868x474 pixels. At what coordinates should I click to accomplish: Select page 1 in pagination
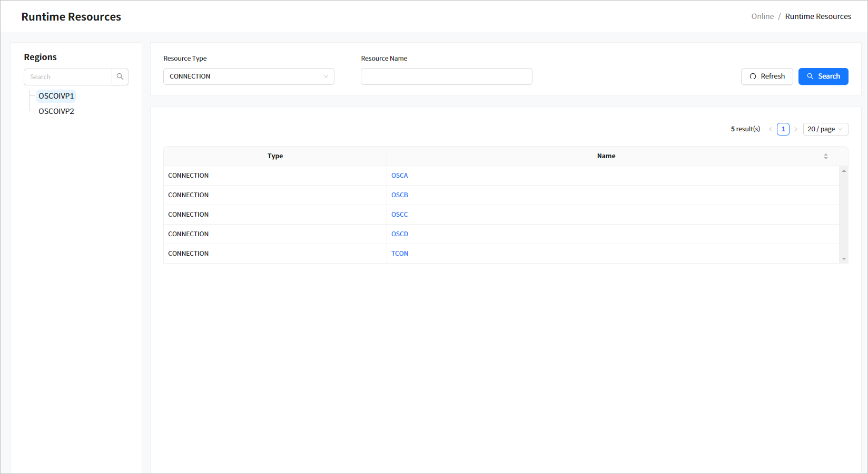pos(783,129)
